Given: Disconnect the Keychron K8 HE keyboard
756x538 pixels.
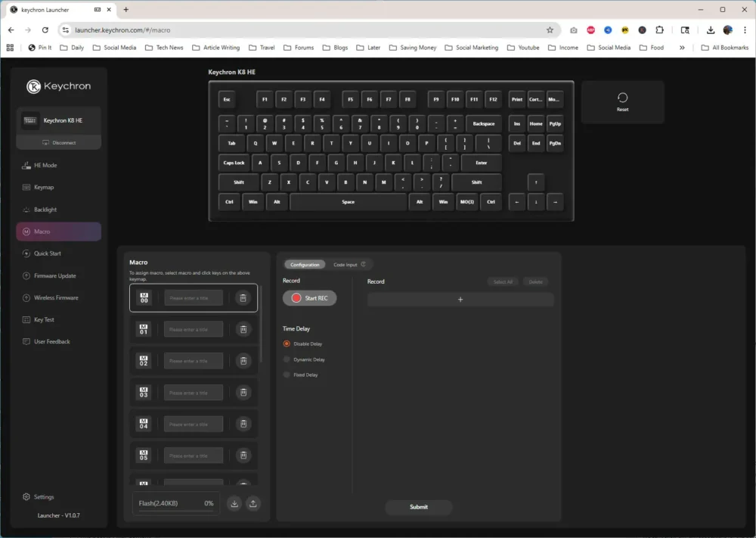Looking at the screenshot, I should coord(59,143).
